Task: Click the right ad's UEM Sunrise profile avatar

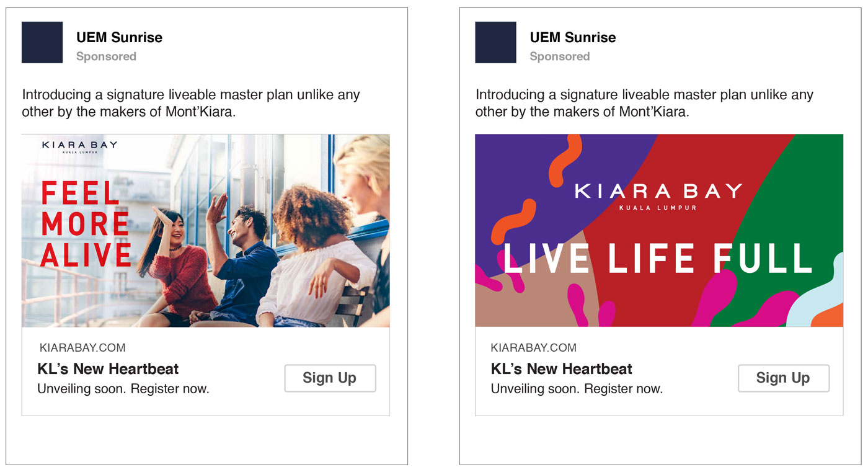Action: pyautogui.click(x=495, y=42)
